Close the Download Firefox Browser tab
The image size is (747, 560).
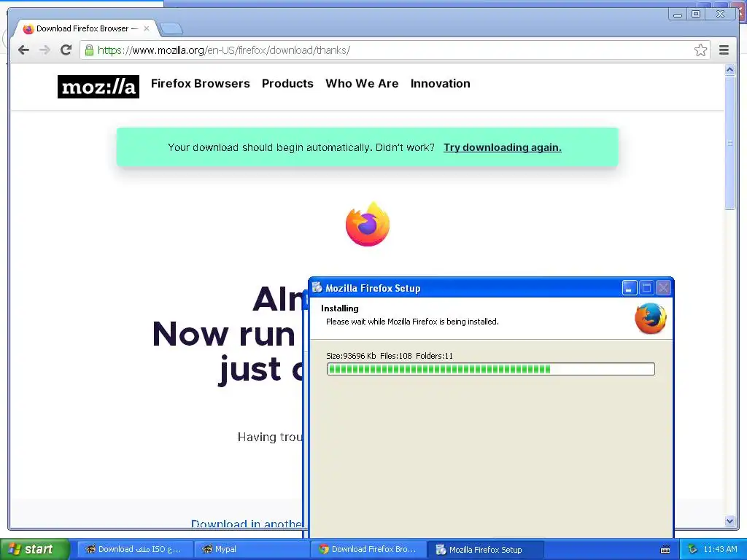(147, 28)
